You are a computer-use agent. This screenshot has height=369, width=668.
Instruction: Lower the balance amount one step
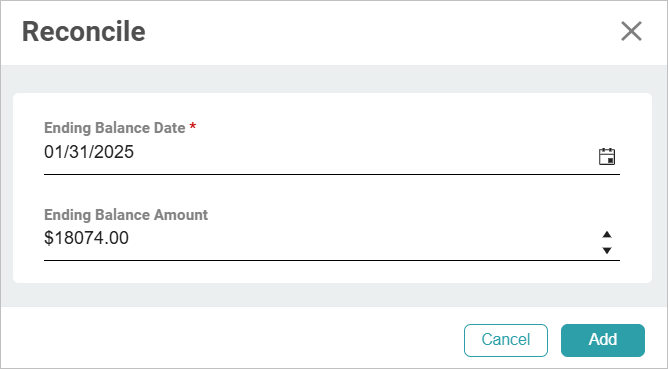click(607, 251)
